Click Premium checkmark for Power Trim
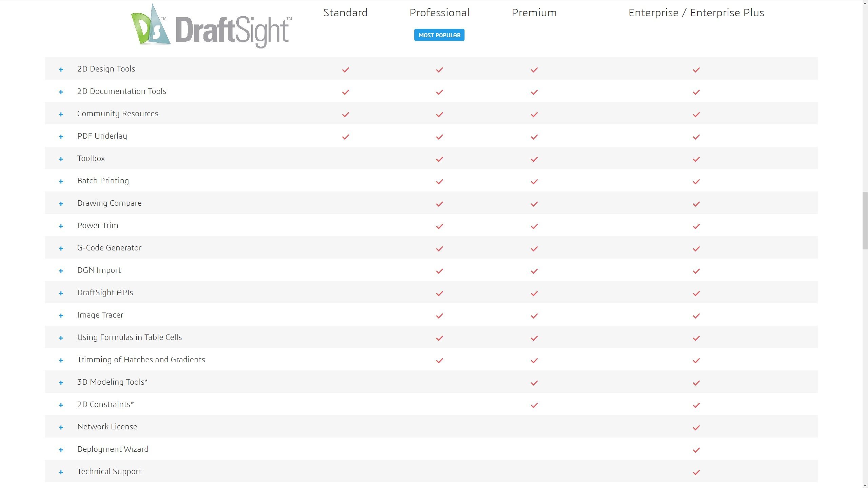The image size is (868, 488). 534,226
